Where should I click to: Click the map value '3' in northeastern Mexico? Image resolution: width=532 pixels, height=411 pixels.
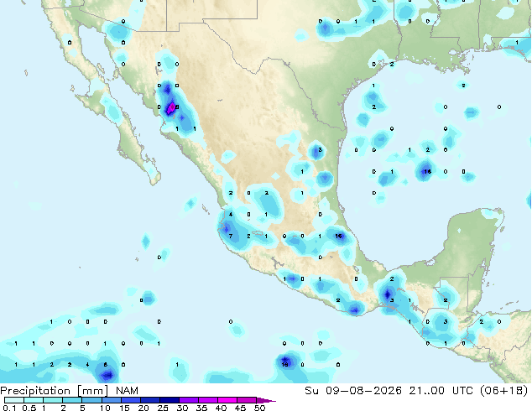coord(320,150)
